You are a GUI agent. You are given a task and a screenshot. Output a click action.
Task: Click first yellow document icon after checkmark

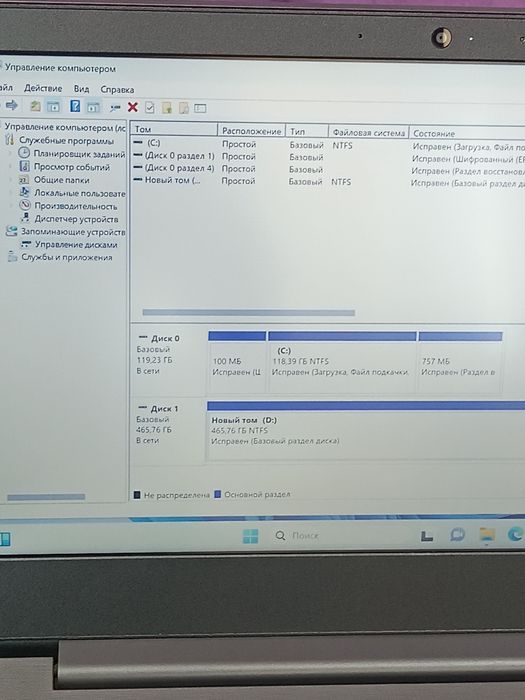167,108
